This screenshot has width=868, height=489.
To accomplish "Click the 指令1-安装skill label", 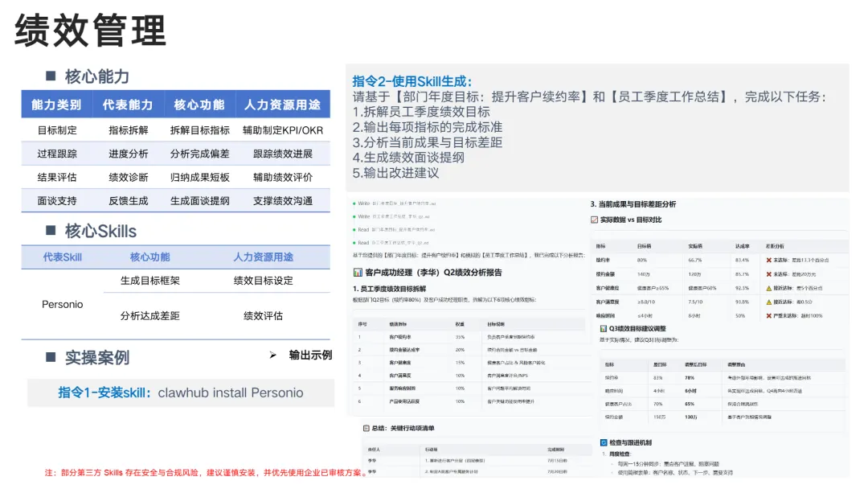I will tap(104, 392).
